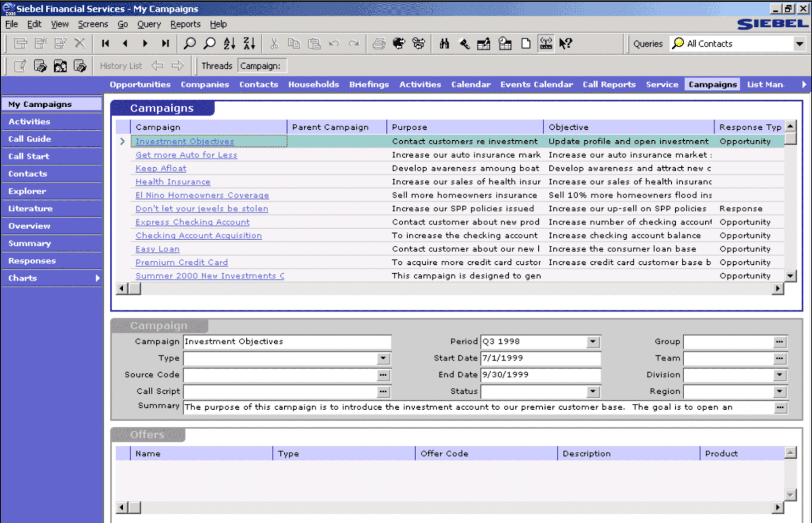Open the Premium Credit Card campaign link
Viewport: 812px width, 523px height.
pos(181,263)
